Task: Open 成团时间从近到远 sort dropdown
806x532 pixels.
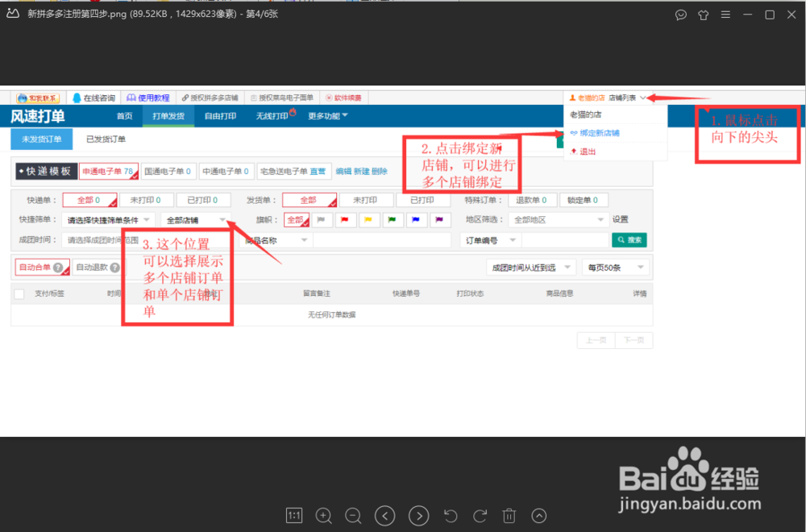Action: coord(531,268)
